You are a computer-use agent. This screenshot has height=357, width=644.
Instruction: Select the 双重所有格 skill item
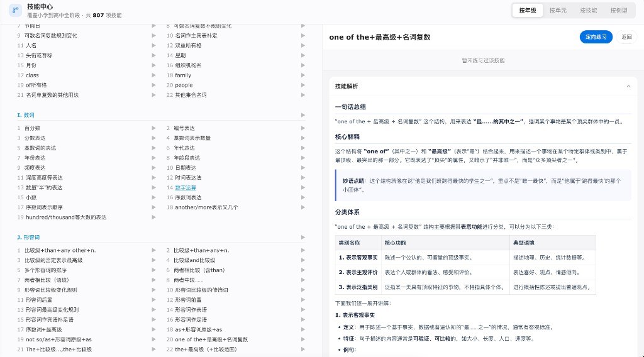pos(189,45)
